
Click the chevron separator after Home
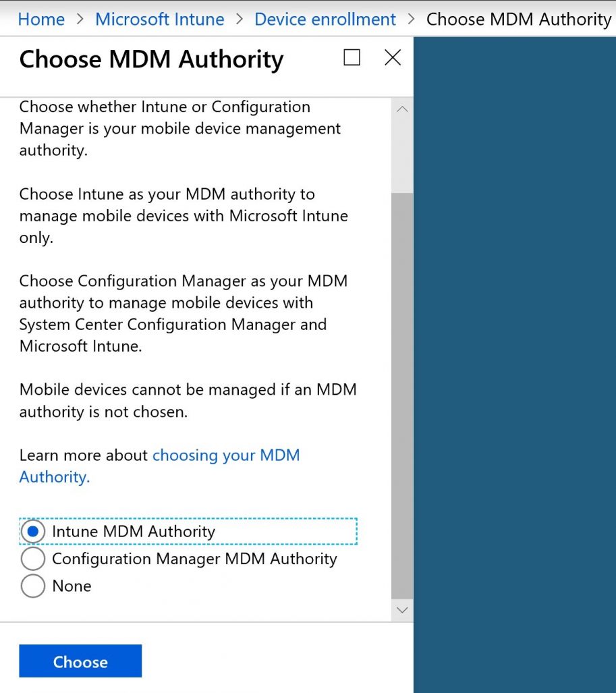pyautogui.click(x=80, y=19)
